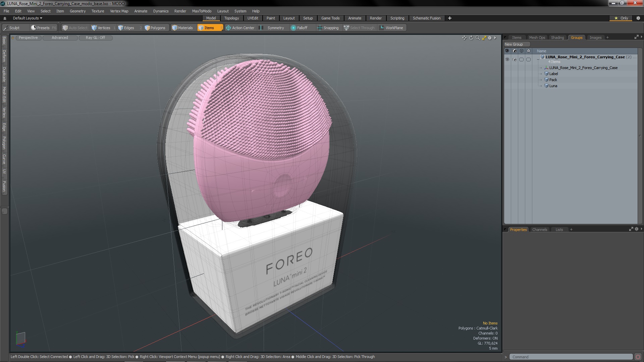Add a new tab beside Images
Viewport: 644px width, 362px height.
(607, 38)
